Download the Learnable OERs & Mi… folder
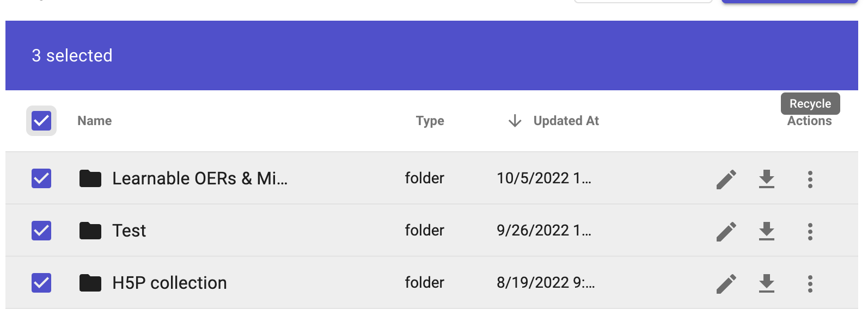The image size is (868, 322). tap(767, 178)
